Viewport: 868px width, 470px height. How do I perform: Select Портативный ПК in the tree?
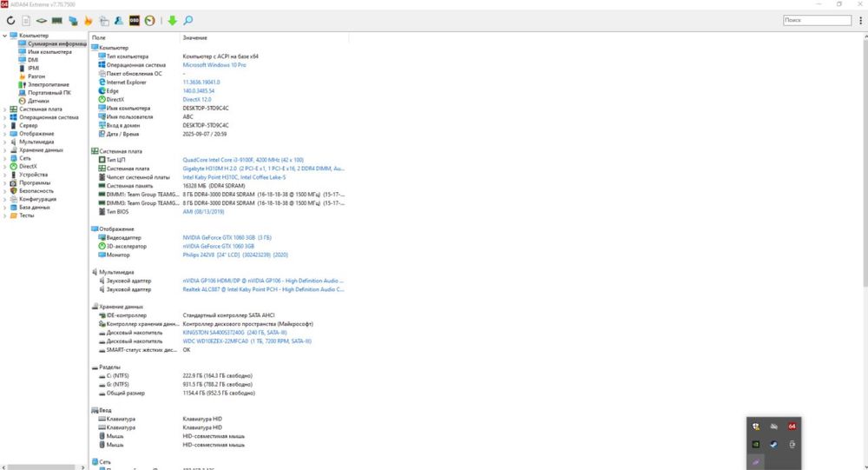[49, 93]
